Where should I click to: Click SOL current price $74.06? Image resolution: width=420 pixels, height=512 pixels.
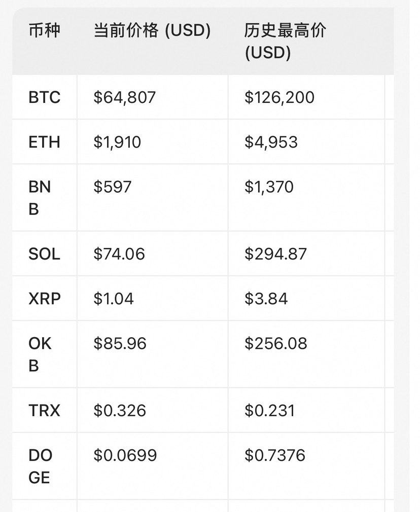click(x=119, y=254)
